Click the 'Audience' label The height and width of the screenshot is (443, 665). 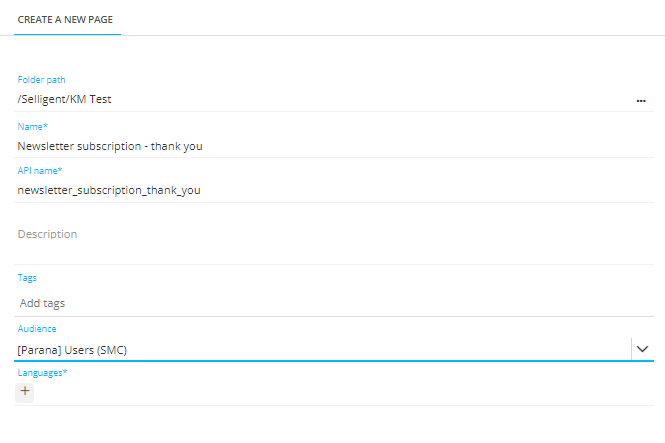37,328
